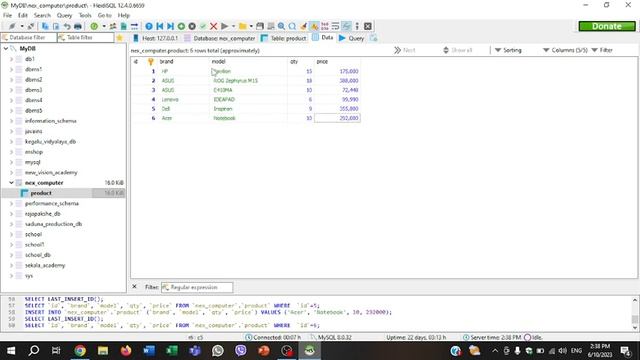Screen dimensions: 640x360
Task: Open the Columns (5/5) dropdown
Action: pos(565,50)
